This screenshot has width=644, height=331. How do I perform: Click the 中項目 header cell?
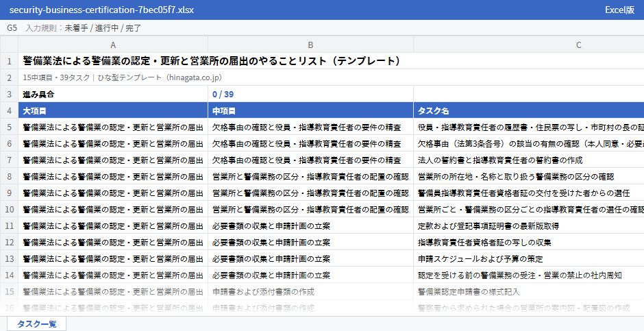(x=310, y=110)
